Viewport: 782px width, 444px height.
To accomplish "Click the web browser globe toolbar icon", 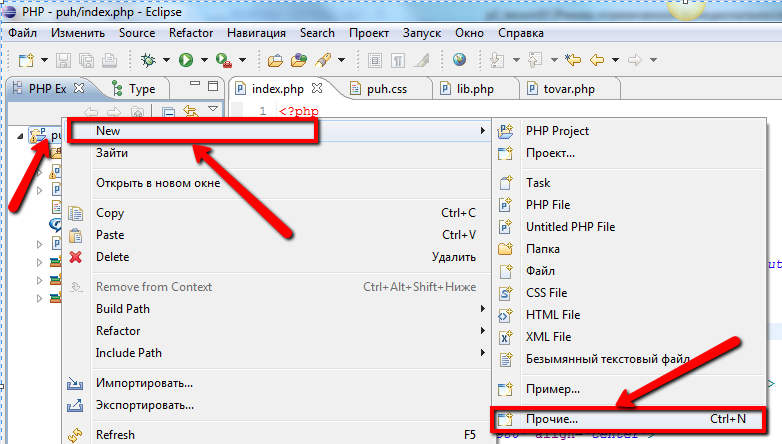I will click(459, 60).
